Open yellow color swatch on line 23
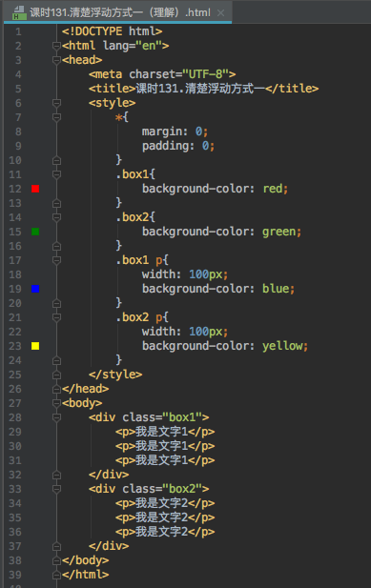 click(35, 346)
